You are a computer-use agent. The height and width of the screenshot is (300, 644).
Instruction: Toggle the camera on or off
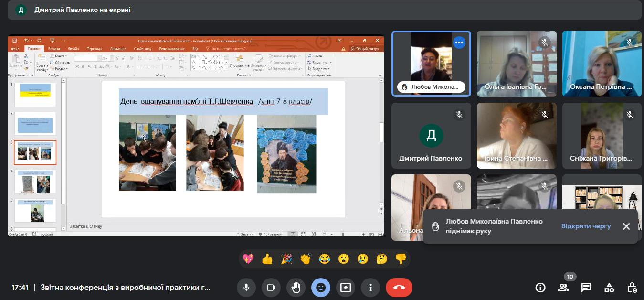[x=271, y=288]
